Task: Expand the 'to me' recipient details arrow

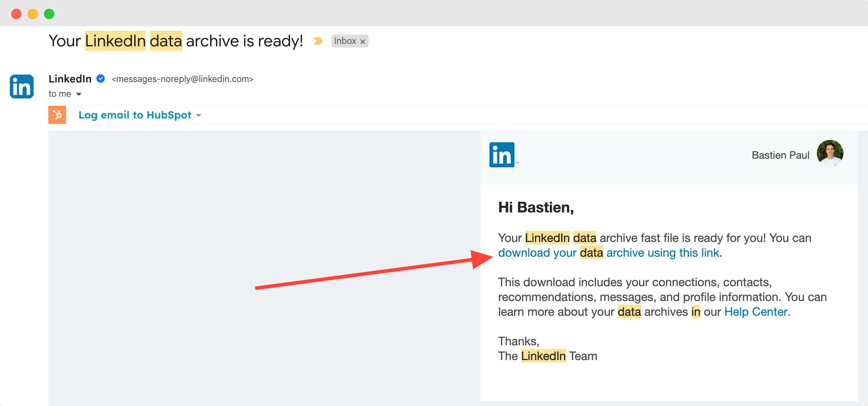Action: pyautogui.click(x=79, y=94)
